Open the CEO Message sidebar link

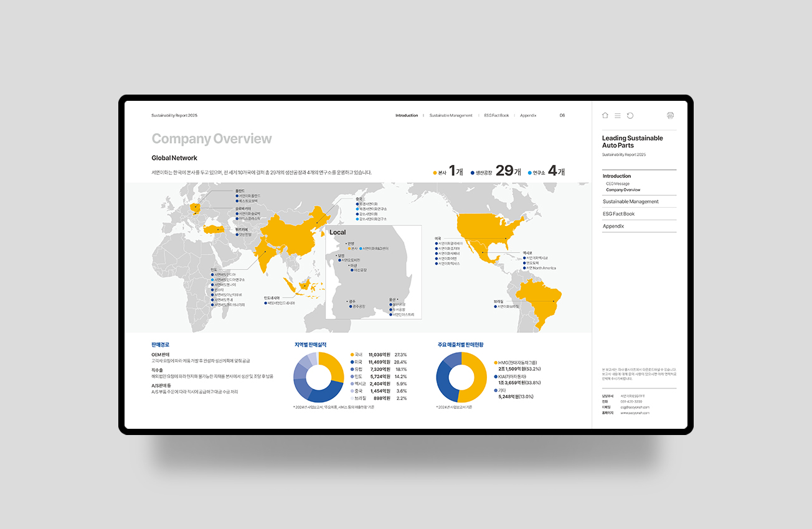point(618,184)
